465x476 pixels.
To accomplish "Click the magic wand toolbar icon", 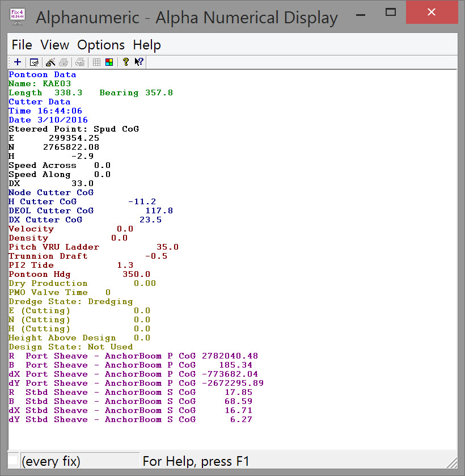I will (50, 62).
